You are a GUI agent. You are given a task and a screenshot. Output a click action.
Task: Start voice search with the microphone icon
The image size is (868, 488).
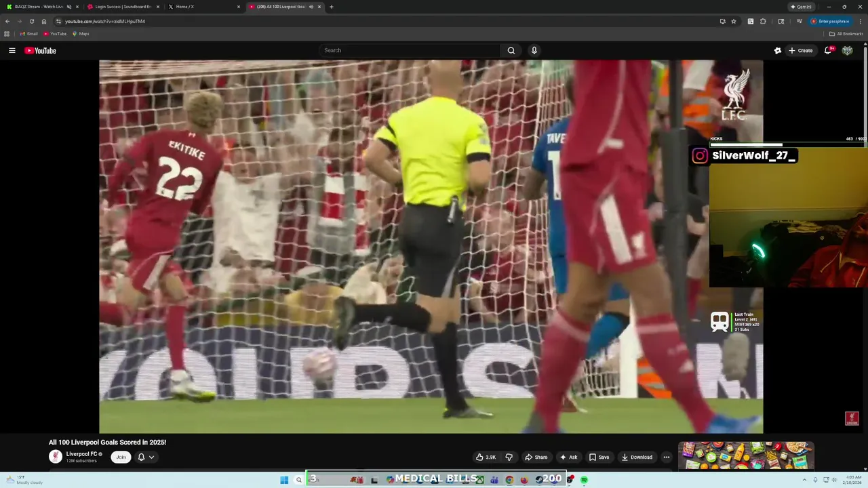click(534, 50)
